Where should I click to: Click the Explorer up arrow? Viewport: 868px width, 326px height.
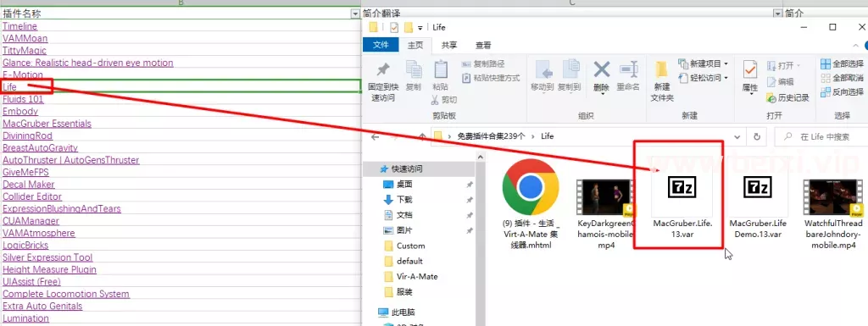click(x=422, y=136)
